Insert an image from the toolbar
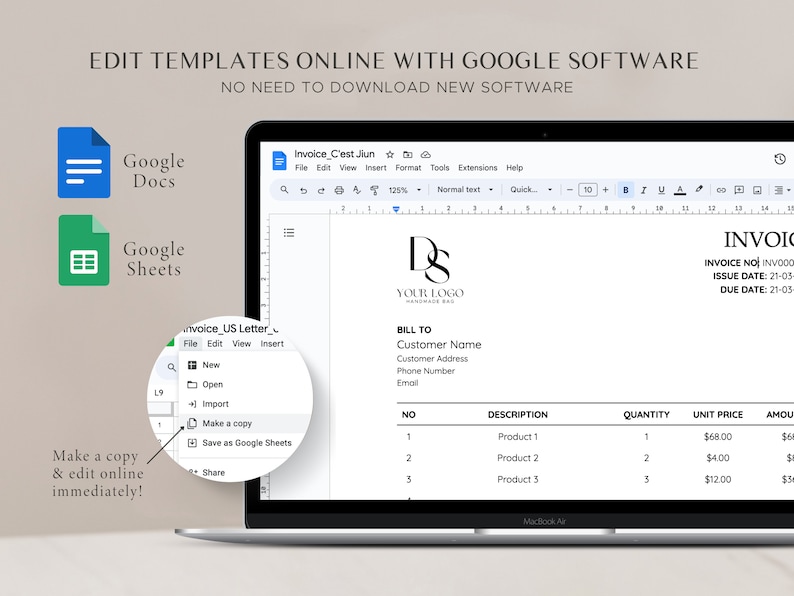Screen dimensions: 794x596 (757, 190)
